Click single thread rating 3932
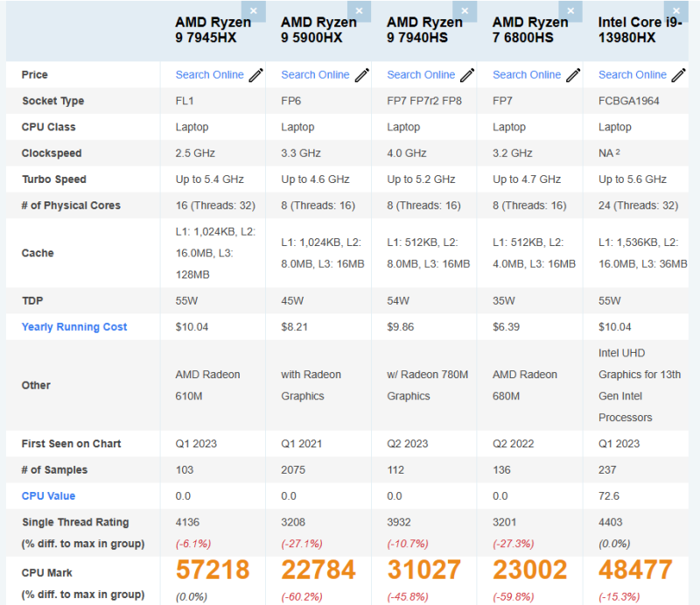The width and height of the screenshot is (700, 605). pyautogui.click(x=399, y=523)
